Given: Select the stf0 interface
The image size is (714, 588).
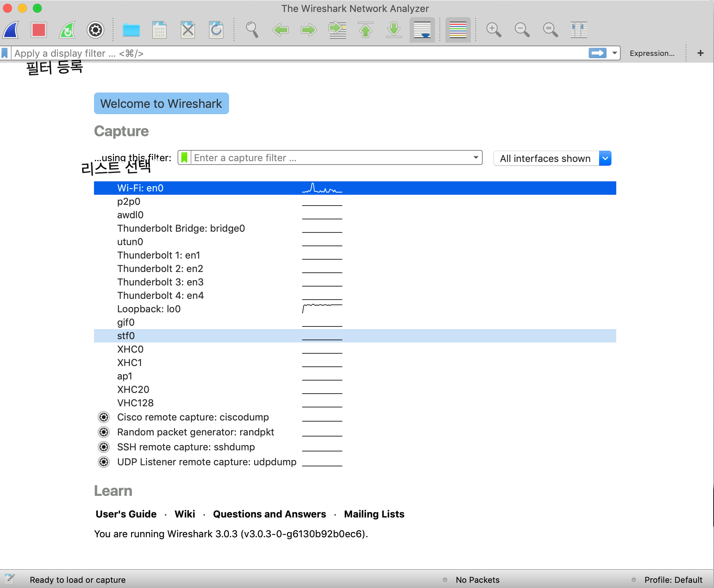Looking at the screenshot, I should 355,336.
